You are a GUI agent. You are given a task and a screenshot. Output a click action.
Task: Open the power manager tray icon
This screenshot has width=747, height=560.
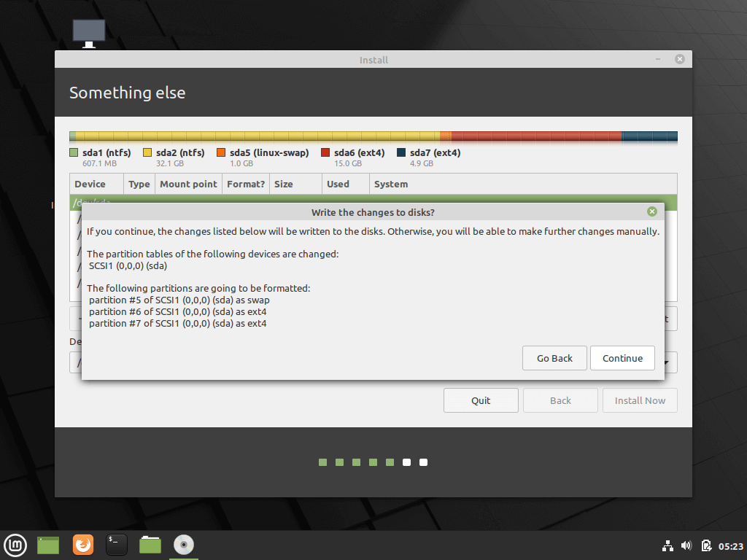click(x=705, y=545)
